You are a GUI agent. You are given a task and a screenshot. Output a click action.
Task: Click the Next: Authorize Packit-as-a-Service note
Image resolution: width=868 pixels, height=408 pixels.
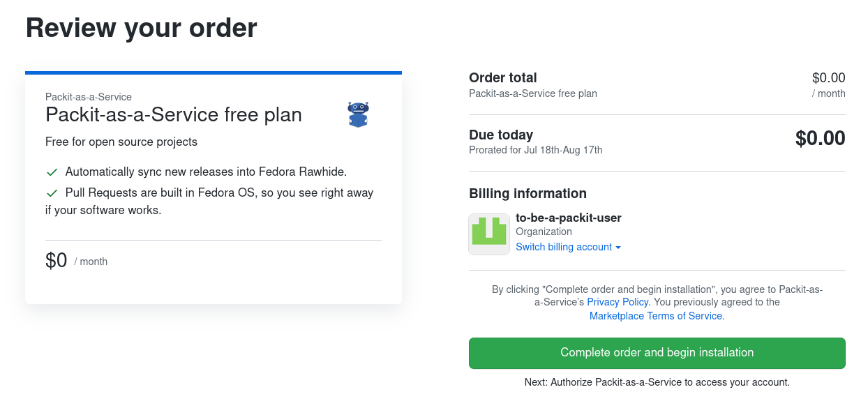coord(657,382)
